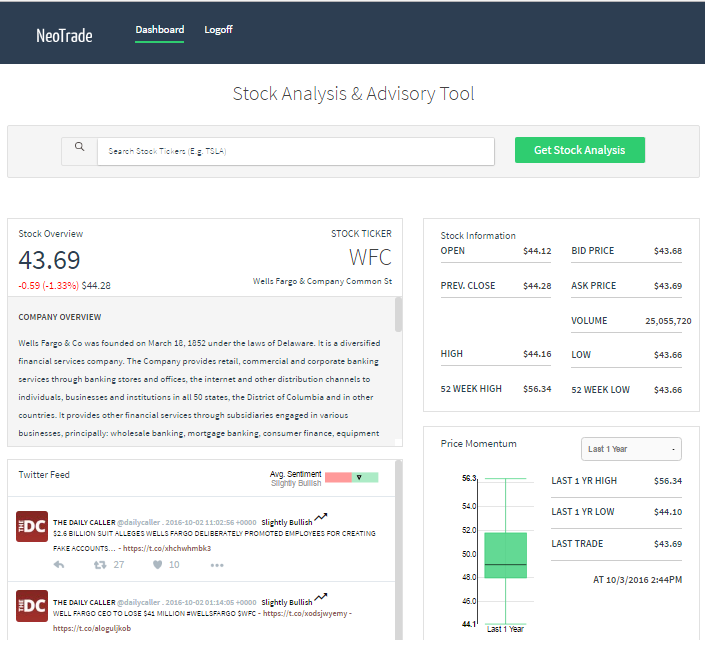Click the Twitter Feed scrollbar
The image size is (705, 653).
[x=398, y=550]
